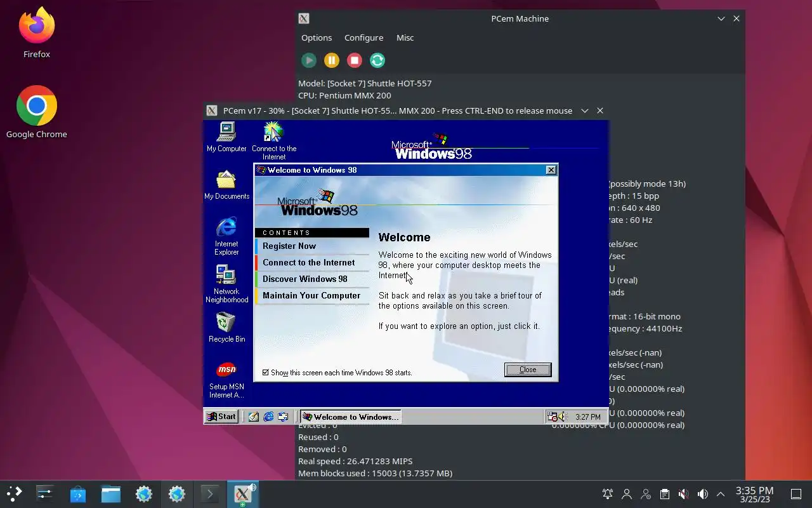Click 'Model: [Socket 7] Shuttle HOT-557' text
Viewport: 812px width, 508px height.
(365, 83)
